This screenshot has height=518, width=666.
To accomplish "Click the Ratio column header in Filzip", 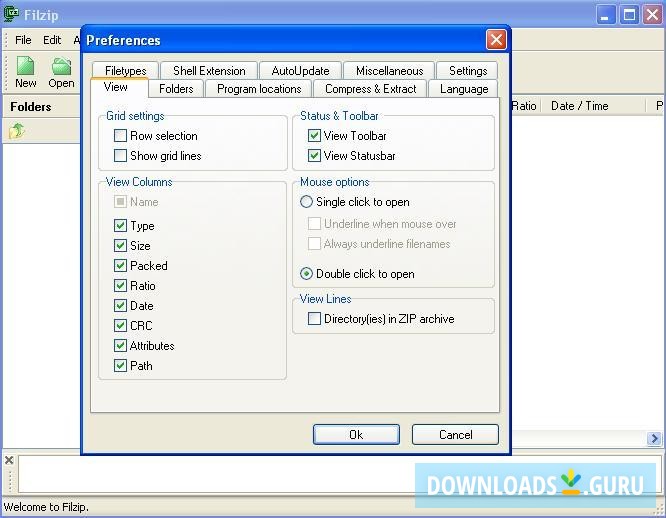I will click(x=525, y=106).
